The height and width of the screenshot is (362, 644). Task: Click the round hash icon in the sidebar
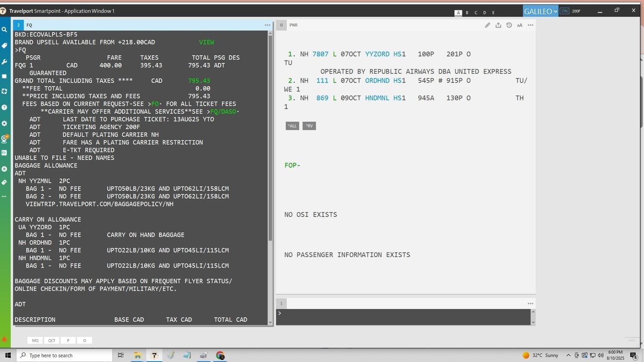4,169
